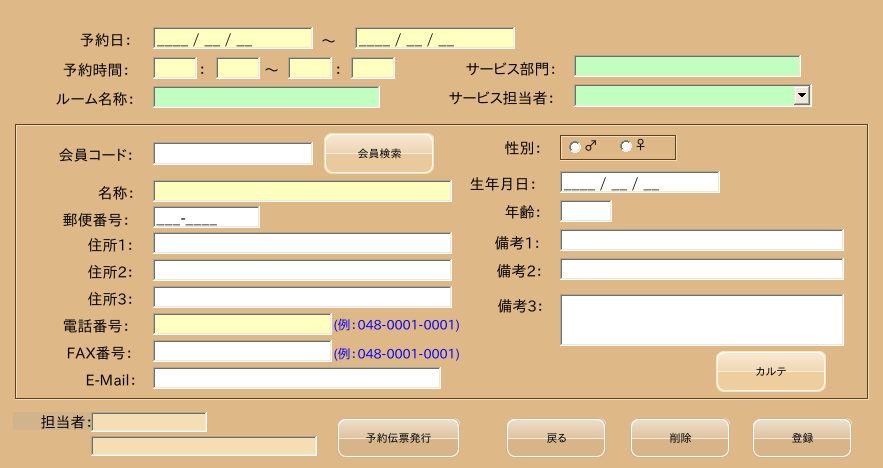Click the 生年月日 date field
The image size is (883, 468).
pyautogui.click(x=640, y=182)
